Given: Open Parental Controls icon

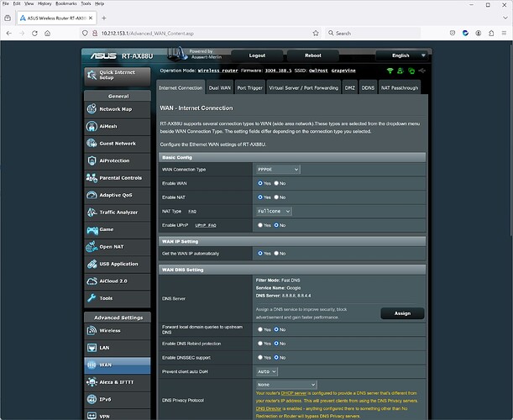Looking at the screenshot, I should 92,178.
